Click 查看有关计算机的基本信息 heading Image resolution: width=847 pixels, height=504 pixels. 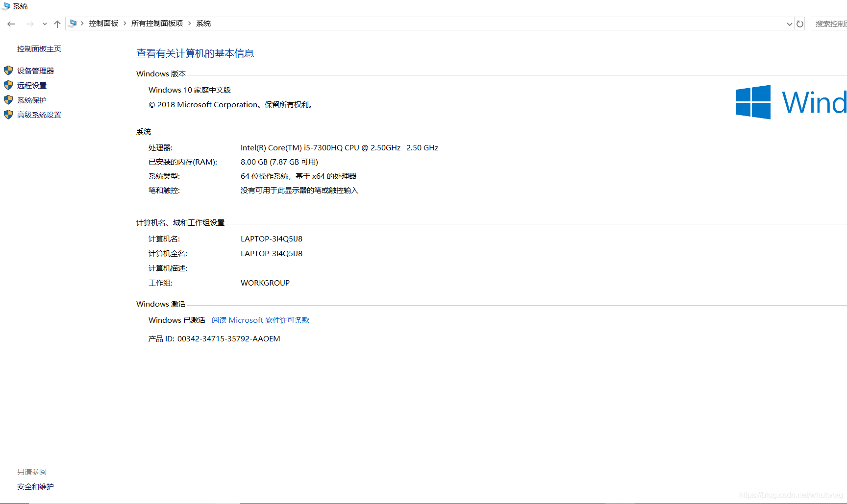point(195,53)
